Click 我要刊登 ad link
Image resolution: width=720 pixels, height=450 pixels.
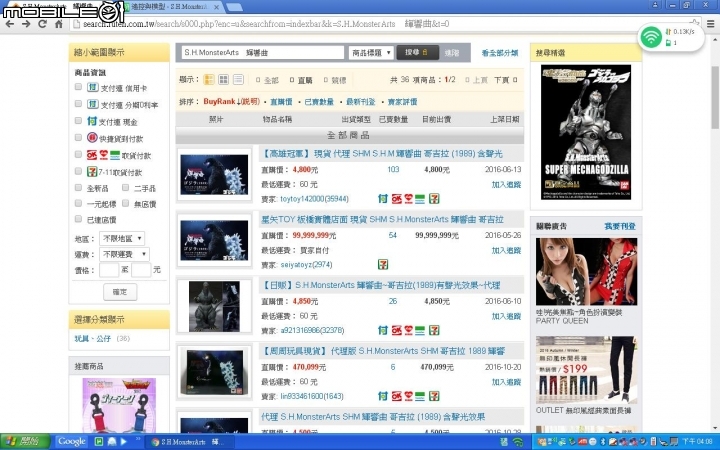pos(620,226)
